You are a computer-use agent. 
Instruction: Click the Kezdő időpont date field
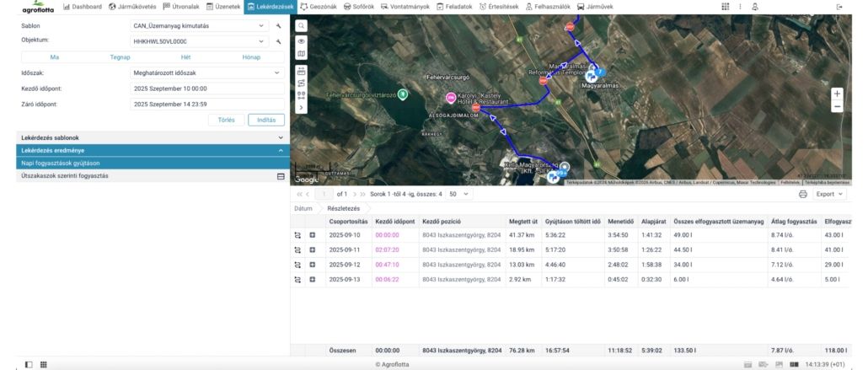coord(206,88)
